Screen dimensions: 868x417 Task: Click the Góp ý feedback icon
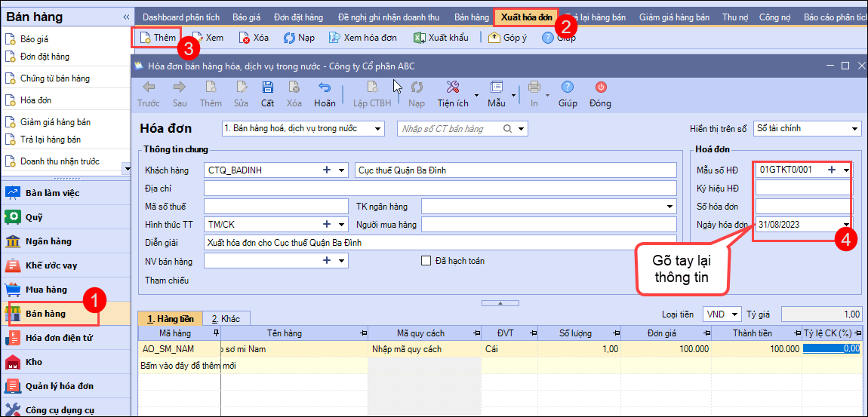point(495,38)
